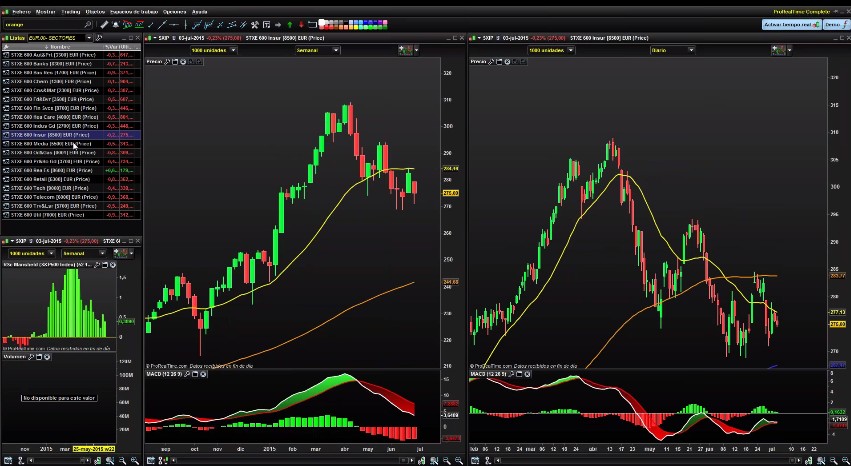Image resolution: width=851 pixels, height=466 pixels.
Task: Expand the template arrow in the weekly chart header
Action: coord(416,50)
